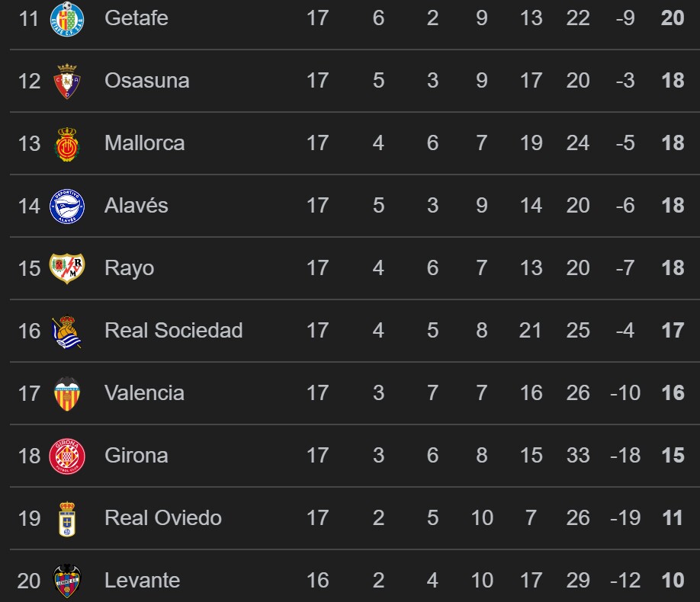The height and width of the screenshot is (602, 700).
Task: Open the Levante team badge
Action: click(x=67, y=581)
